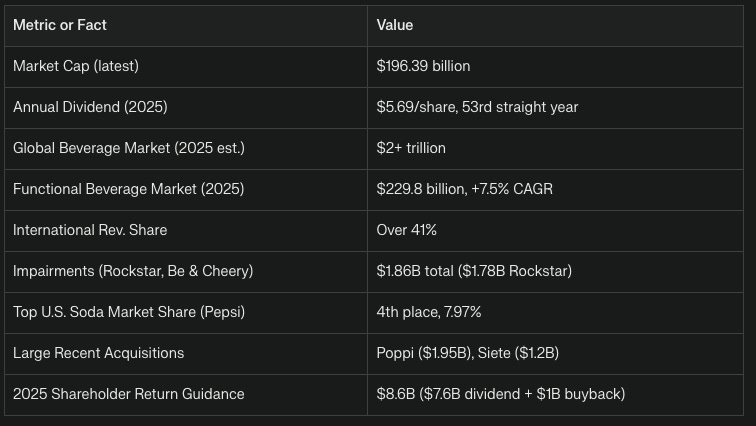Viewport: 756px width, 426px height.
Task: Select '2025 Shareholder Return Guidance' label
Action: tap(128, 394)
